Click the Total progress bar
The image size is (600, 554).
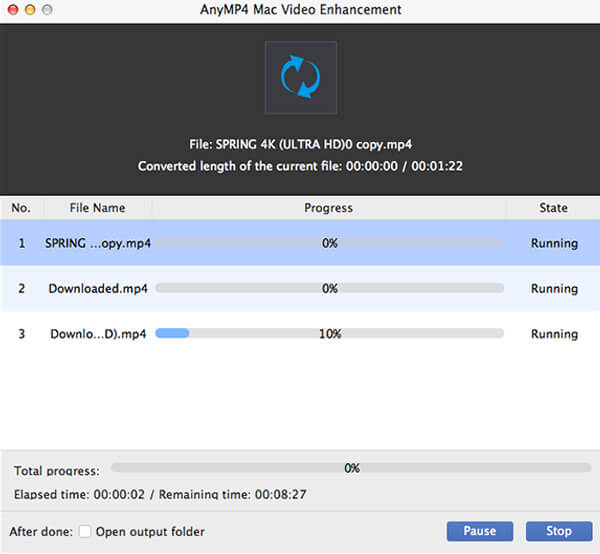(x=351, y=467)
